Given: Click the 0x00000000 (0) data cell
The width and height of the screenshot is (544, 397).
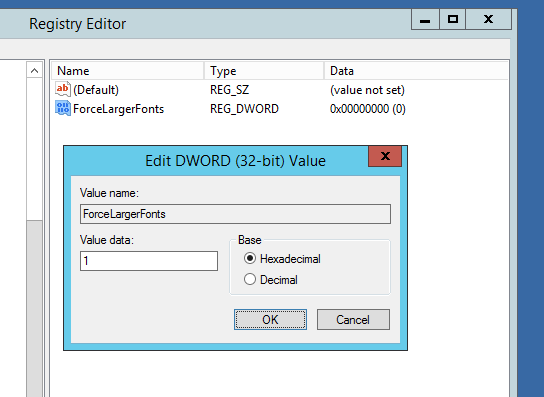Looking at the screenshot, I should pos(368,109).
